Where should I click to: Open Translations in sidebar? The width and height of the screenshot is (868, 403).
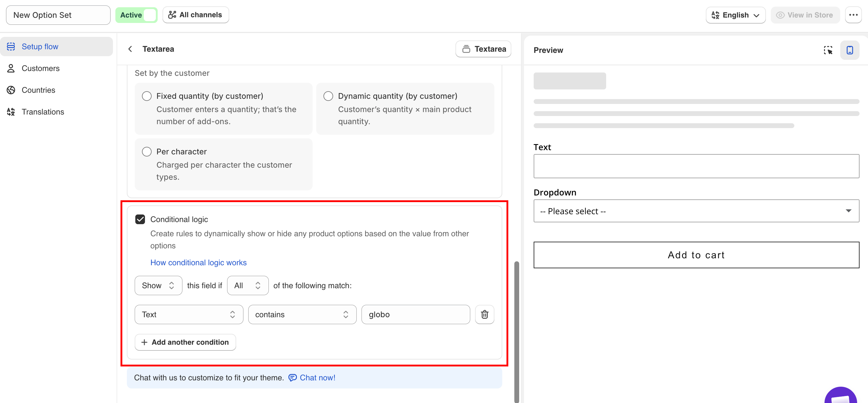click(56, 112)
